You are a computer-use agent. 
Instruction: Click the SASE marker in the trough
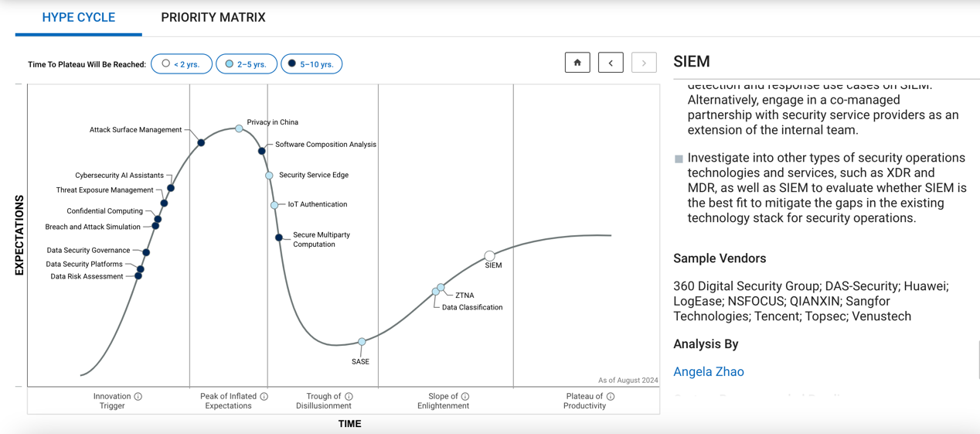362,342
